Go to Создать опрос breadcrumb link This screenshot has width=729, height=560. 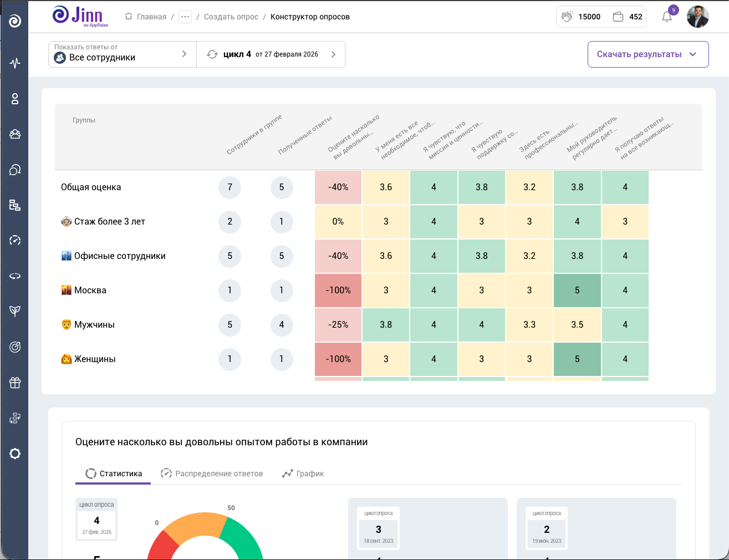(x=231, y=17)
